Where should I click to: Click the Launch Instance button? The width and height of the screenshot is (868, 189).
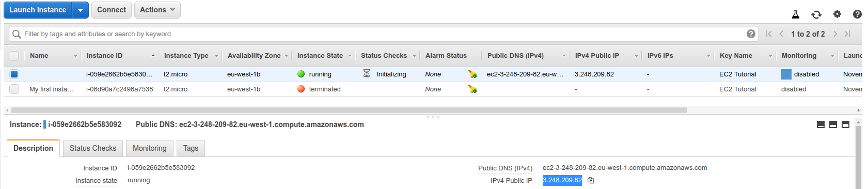coord(38,10)
